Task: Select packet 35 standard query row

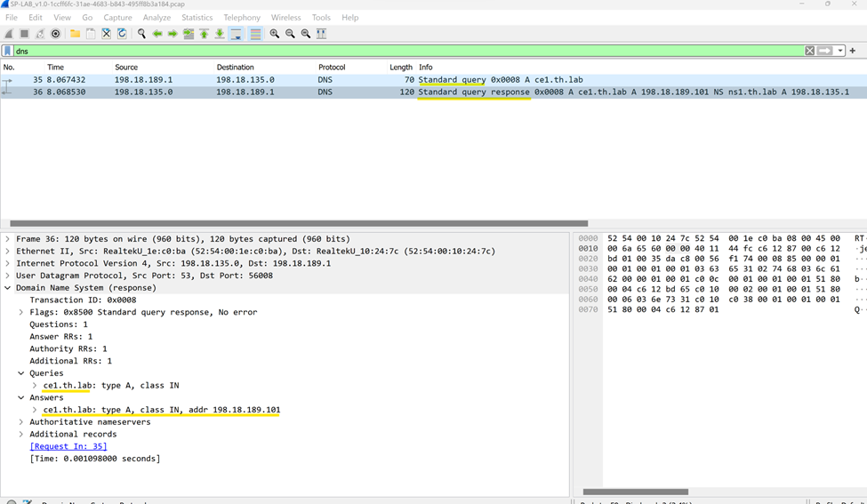Action: click(434, 80)
